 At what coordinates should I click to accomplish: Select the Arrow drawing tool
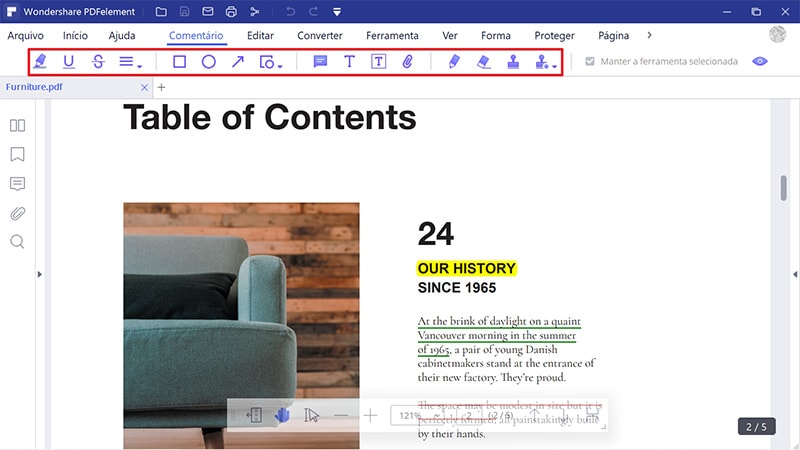point(237,62)
